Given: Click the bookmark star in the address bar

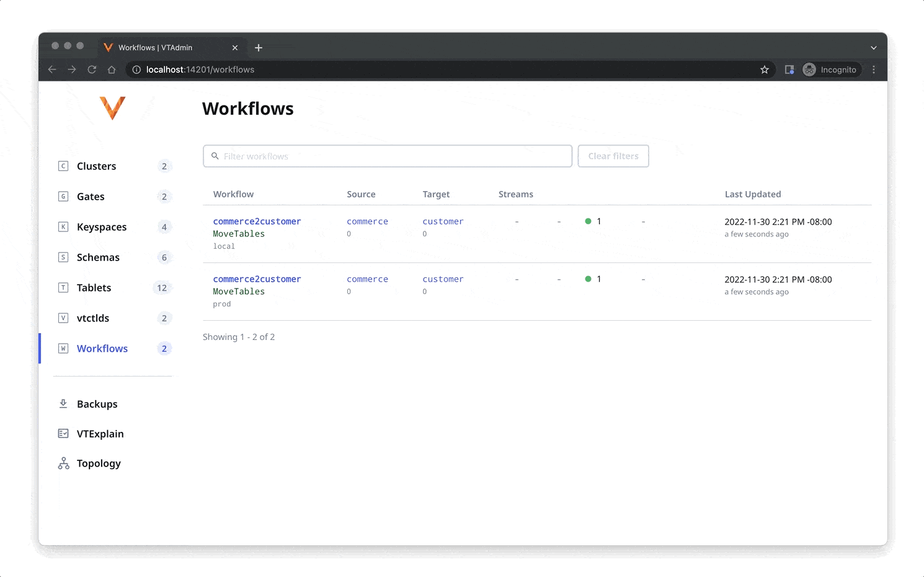Looking at the screenshot, I should pos(765,69).
